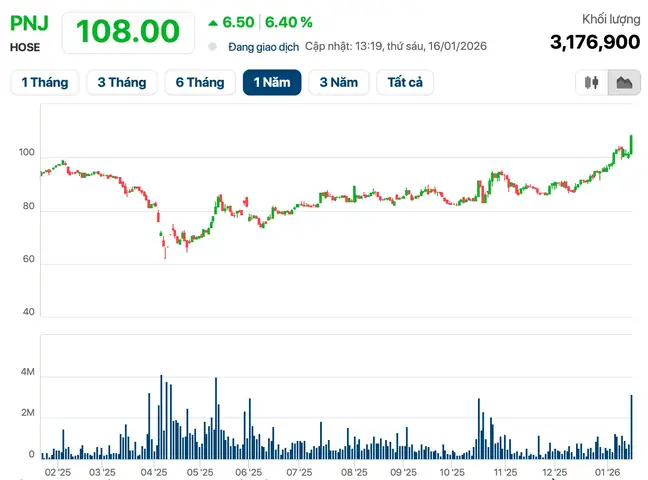Click the tallest volume bar in 04 '25
Image resolution: width=648 pixels, height=480 pixels.
(x=161, y=417)
